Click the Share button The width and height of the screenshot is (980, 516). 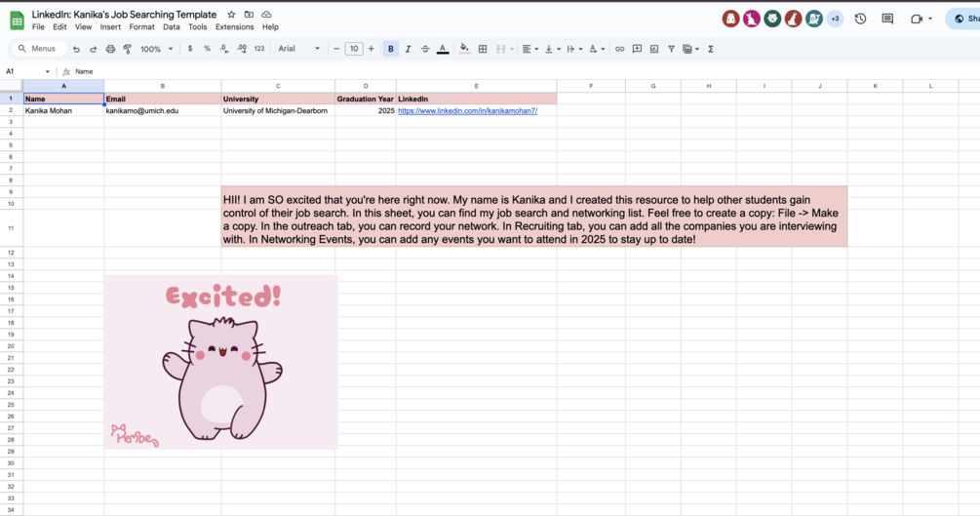[x=964, y=19]
